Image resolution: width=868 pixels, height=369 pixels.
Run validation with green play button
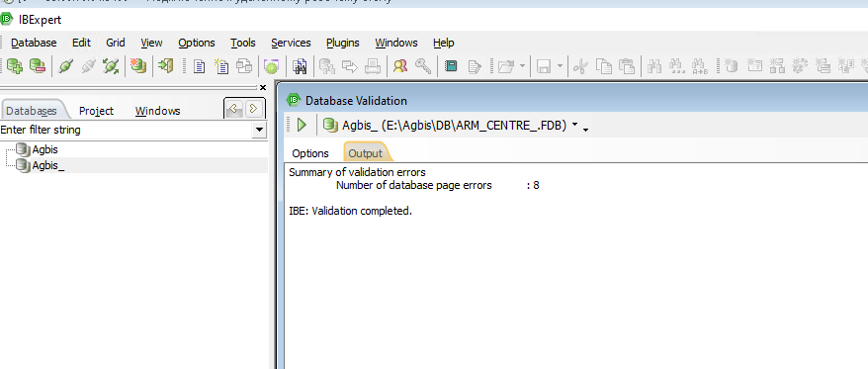pos(302,125)
